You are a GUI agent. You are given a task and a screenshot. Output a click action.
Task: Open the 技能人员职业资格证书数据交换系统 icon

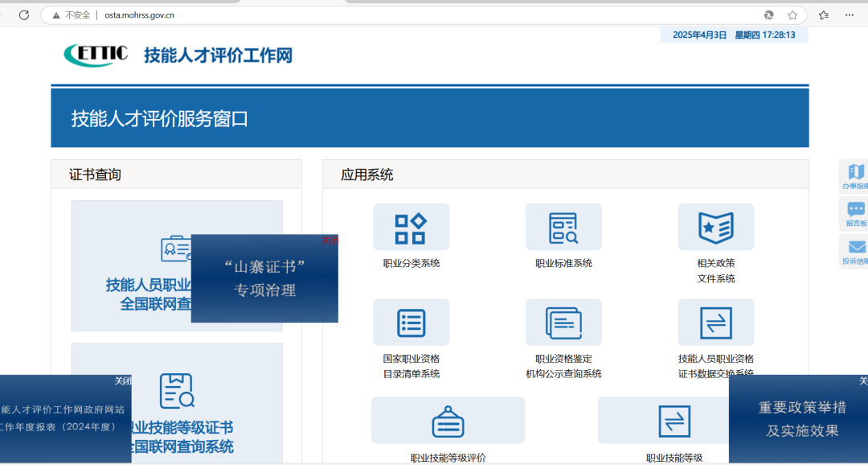715,322
